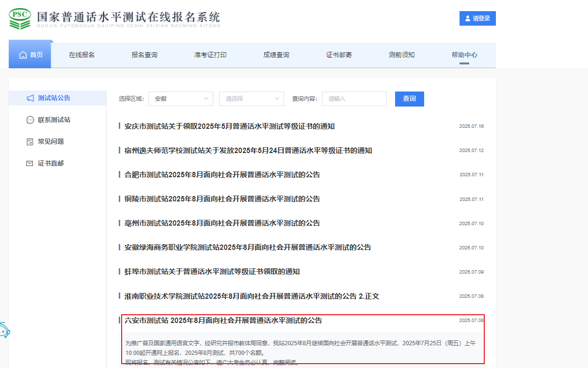
Task: Open the 亳州市测试站 August announcement
Action: tap(222, 223)
